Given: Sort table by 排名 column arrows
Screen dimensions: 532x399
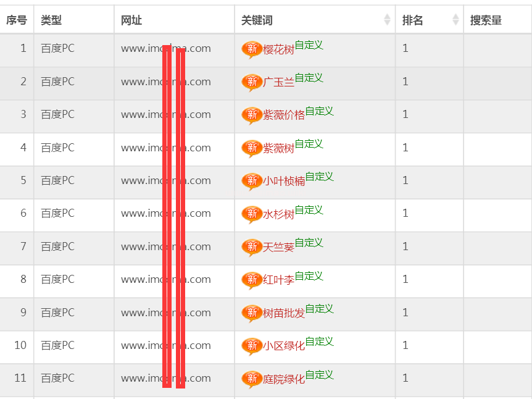Looking at the screenshot, I should pyautogui.click(x=455, y=20).
